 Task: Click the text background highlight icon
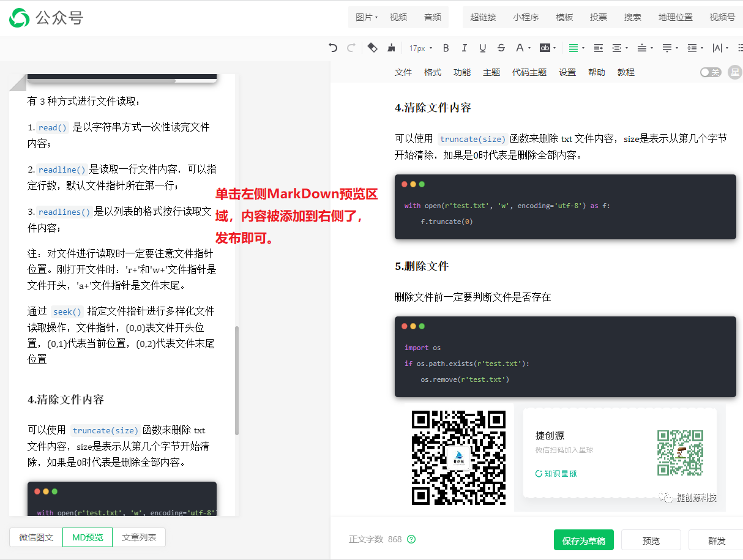point(544,48)
